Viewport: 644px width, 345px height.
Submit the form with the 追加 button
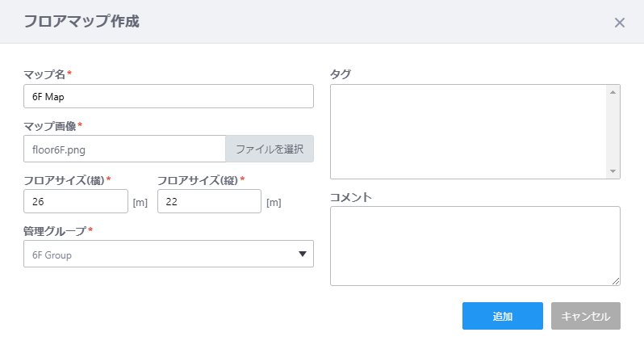point(502,316)
